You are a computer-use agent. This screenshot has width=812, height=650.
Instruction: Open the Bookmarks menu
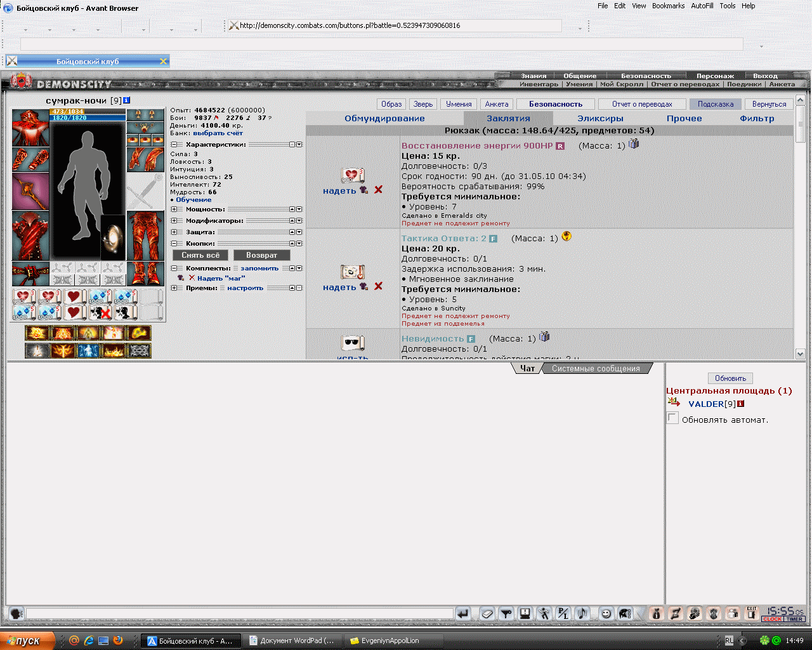click(669, 6)
